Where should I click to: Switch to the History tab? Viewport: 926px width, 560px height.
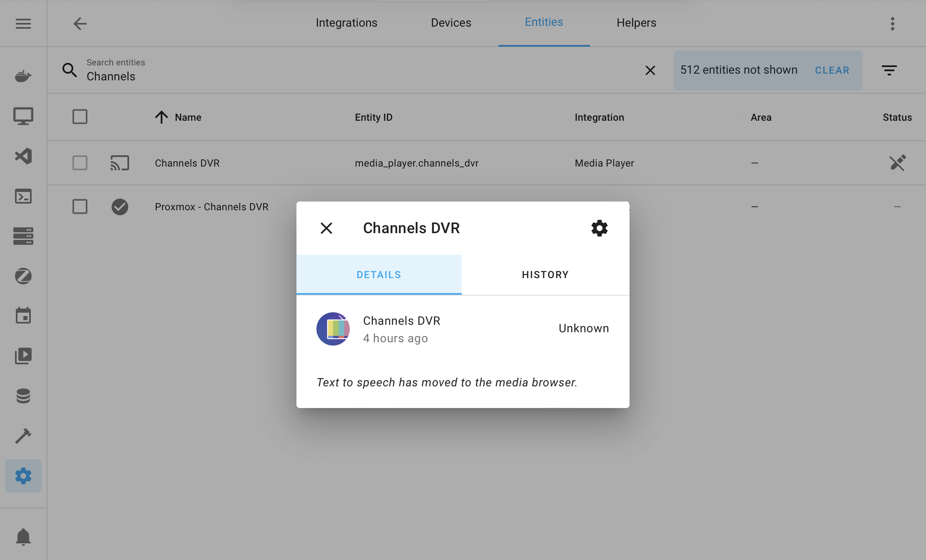(x=545, y=275)
